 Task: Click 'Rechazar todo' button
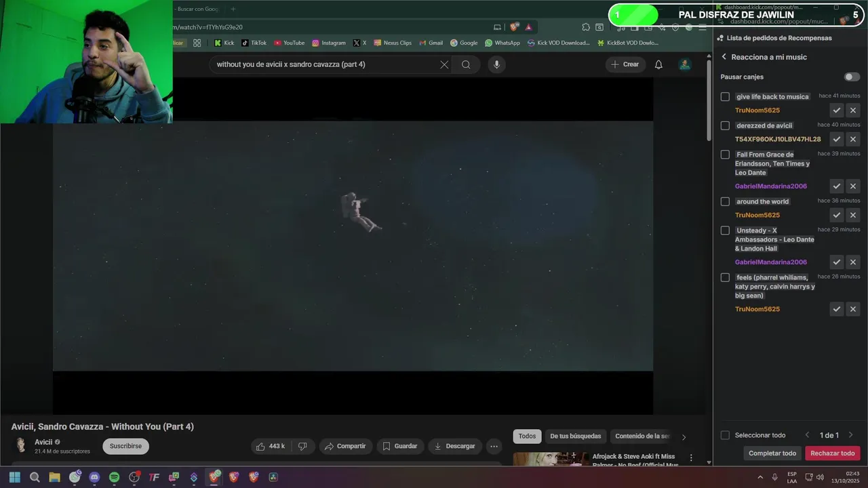pos(833,453)
